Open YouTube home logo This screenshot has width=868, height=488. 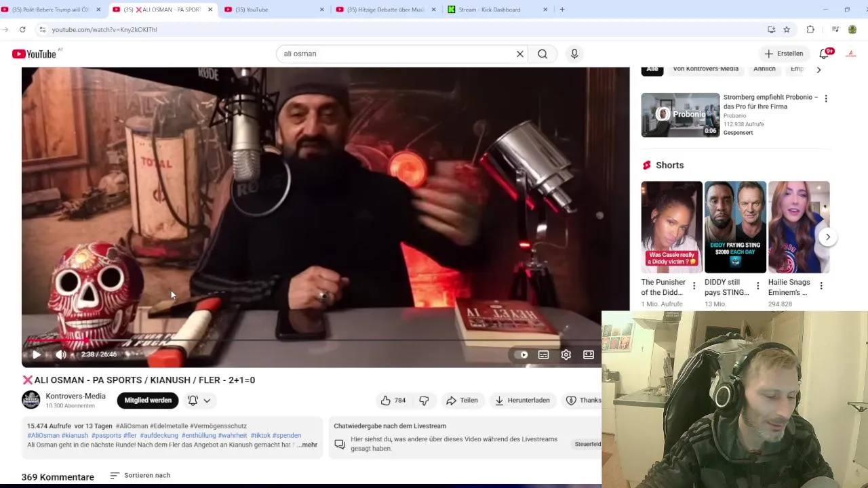(34, 54)
